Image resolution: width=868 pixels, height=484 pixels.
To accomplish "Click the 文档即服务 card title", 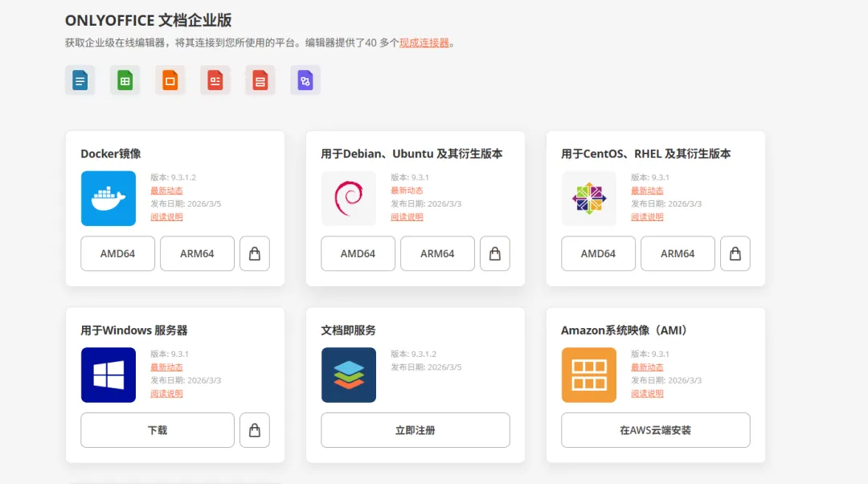I will (348, 330).
